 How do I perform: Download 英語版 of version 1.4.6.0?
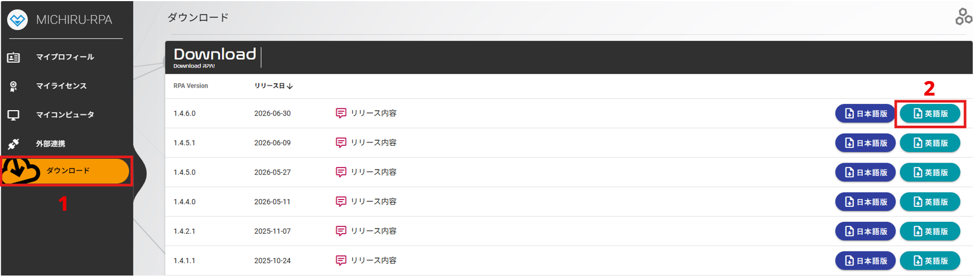click(x=930, y=113)
